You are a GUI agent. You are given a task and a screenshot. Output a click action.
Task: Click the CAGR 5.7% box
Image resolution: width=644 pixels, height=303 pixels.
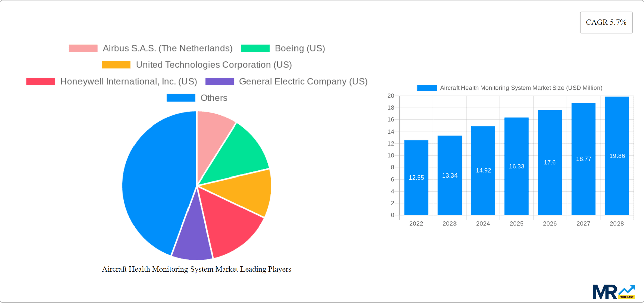click(606, 22)
